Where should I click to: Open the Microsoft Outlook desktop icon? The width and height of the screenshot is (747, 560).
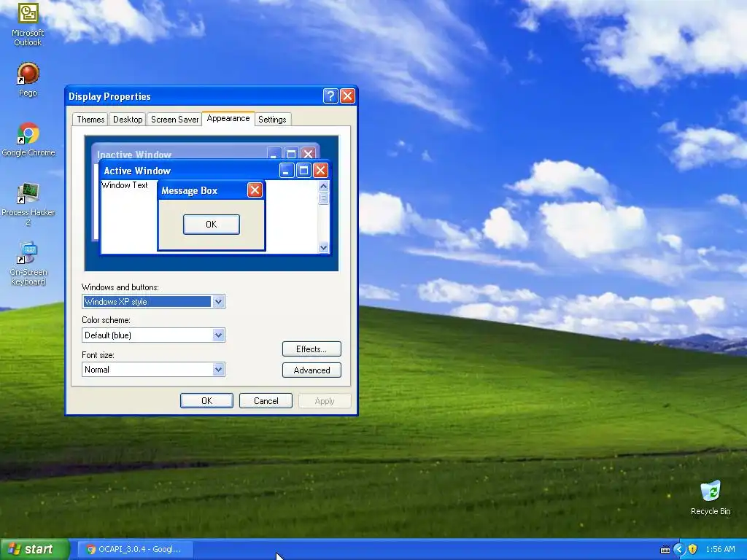(28, 24)
